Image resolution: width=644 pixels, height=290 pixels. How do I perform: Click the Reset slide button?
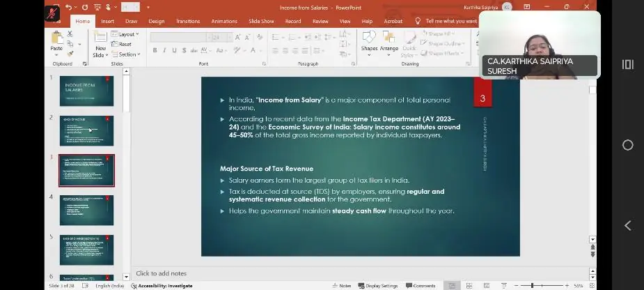tap(122, 44)
